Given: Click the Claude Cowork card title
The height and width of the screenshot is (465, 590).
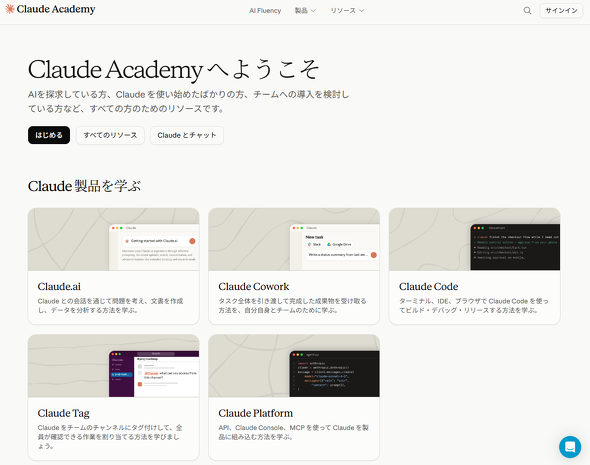Looking at the screenshot, I should coord(254,287).
